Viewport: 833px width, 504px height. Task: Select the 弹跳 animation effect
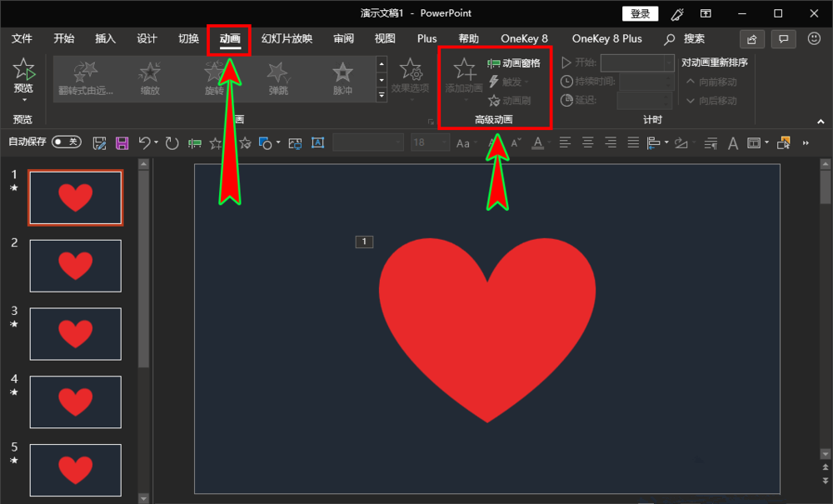(278, 78)
